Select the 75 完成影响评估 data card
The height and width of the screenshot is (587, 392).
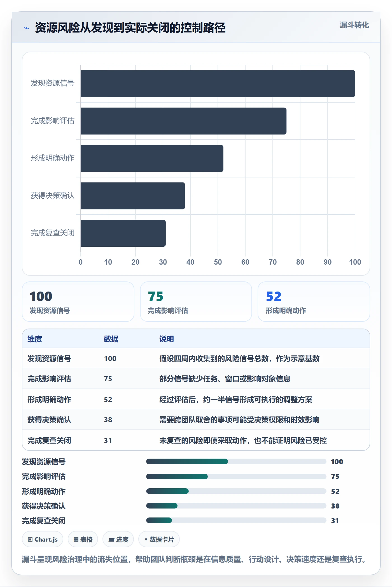click(x=196, y=302)
